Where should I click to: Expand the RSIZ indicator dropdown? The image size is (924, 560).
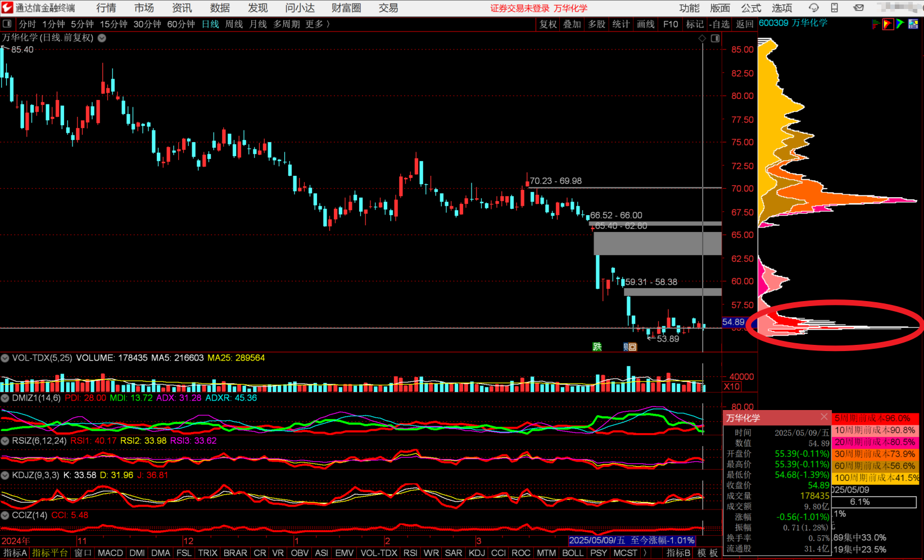[5, 441]
